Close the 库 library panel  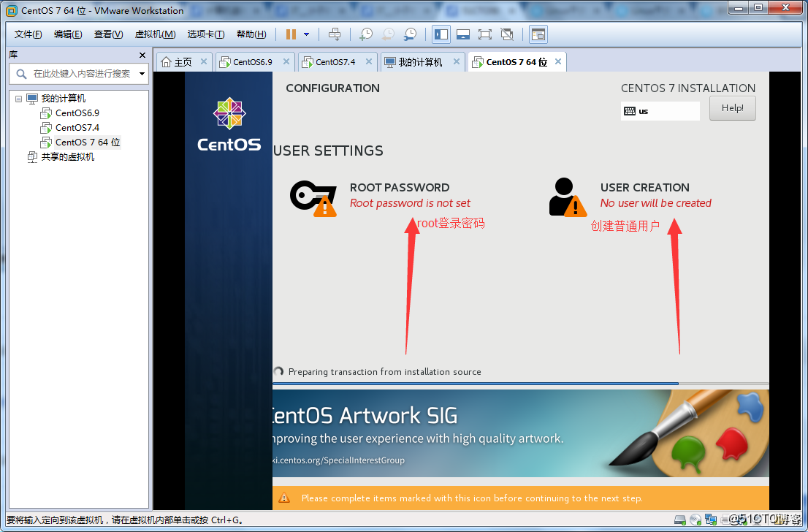point(142,55)
